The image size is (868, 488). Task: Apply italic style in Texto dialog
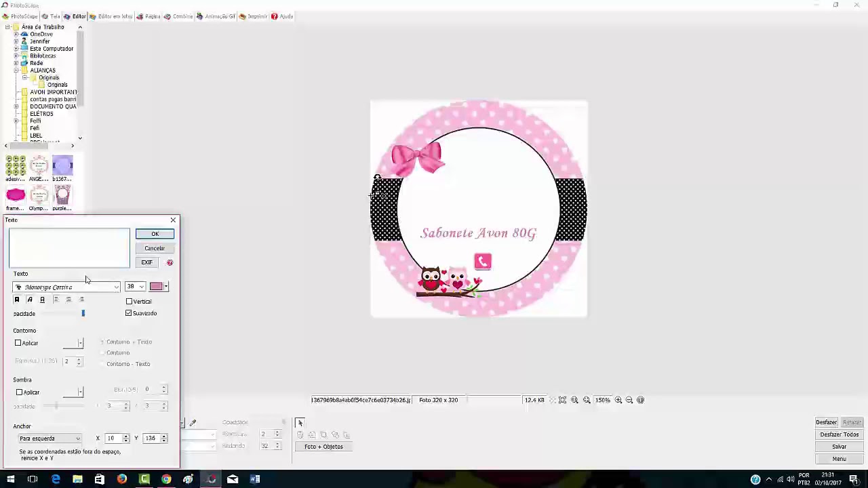(29, 300)
